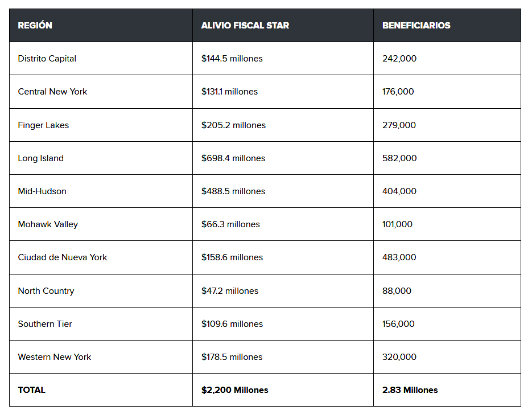Click the $2,200 Millones total

(x=234, y=390)
